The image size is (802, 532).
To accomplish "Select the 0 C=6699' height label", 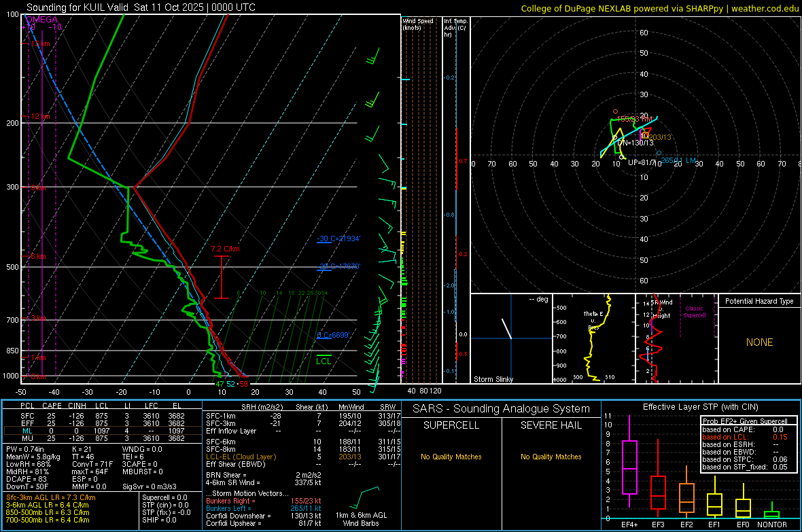I will [334, 335].
